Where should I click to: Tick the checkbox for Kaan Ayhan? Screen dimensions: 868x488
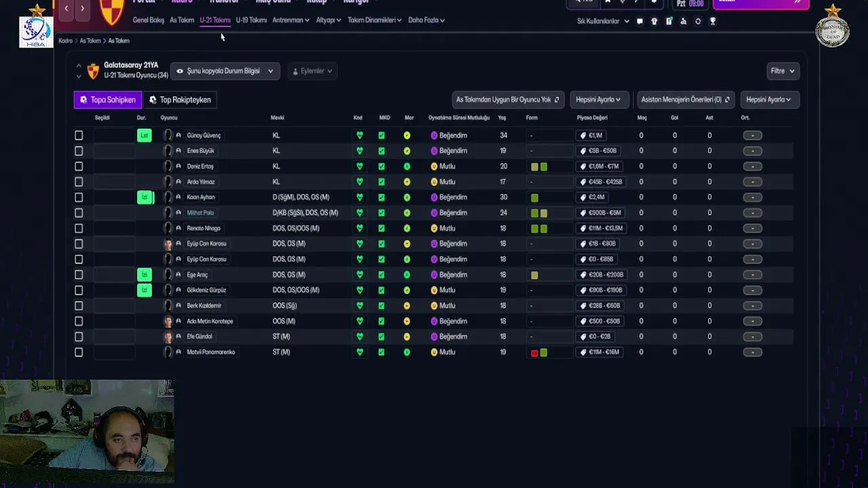click(79, 197)
